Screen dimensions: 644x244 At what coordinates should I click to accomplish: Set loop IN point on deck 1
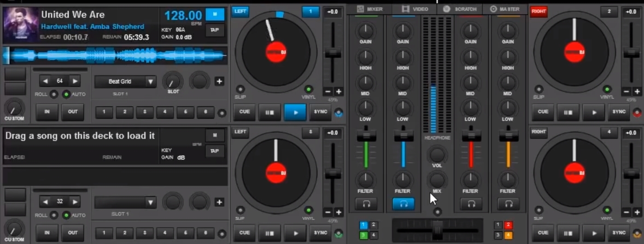47,112
